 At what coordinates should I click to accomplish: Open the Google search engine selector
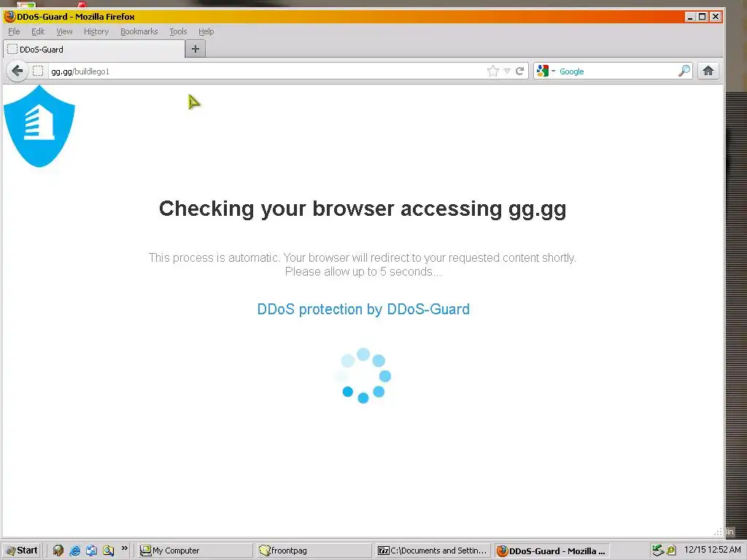coord(546,71)
